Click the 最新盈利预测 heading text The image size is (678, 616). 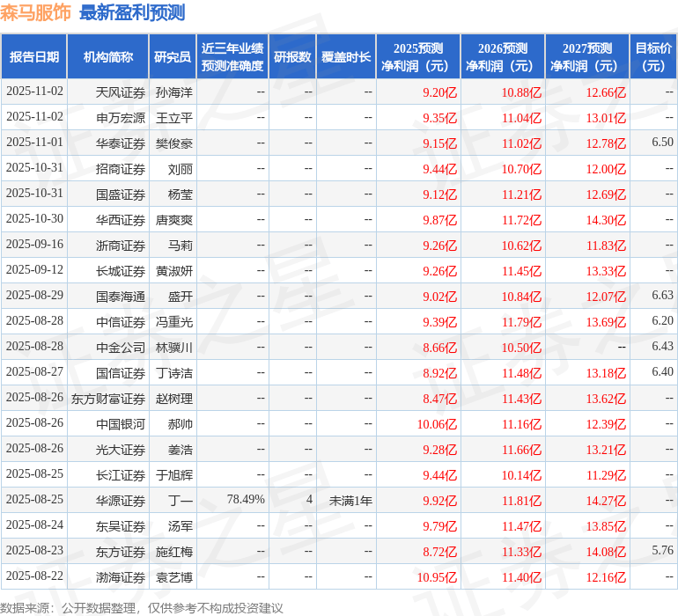[132, 13]
